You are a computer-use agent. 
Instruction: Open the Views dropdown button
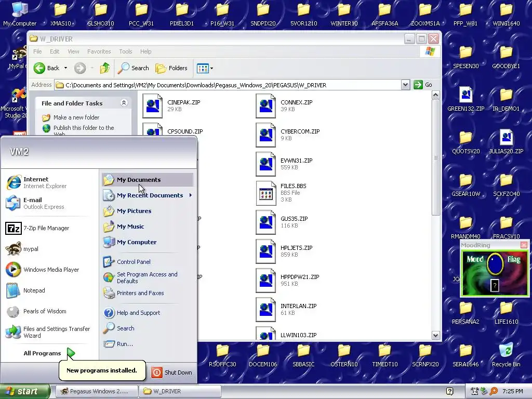205,68
